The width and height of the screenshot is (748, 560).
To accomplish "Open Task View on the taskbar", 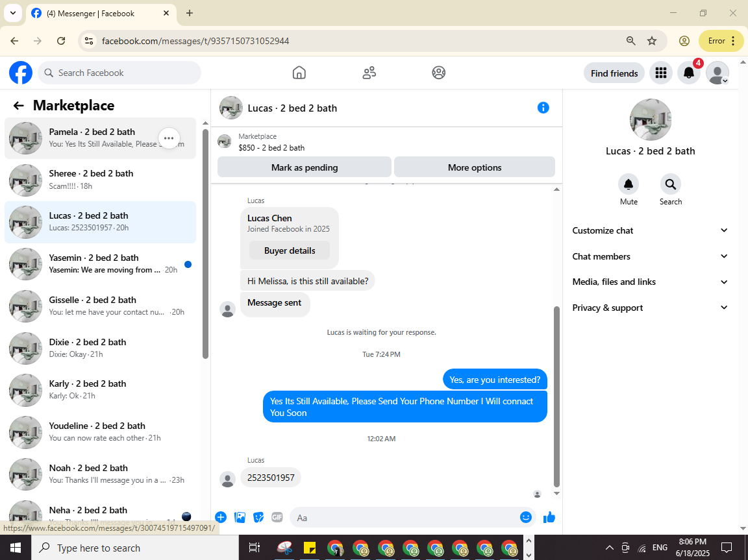I will click(255, 548).
